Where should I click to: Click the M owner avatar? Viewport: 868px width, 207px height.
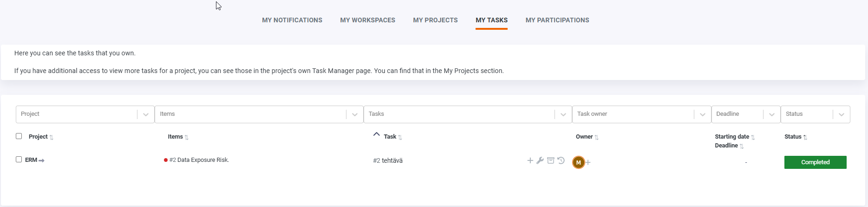(578, 162)
